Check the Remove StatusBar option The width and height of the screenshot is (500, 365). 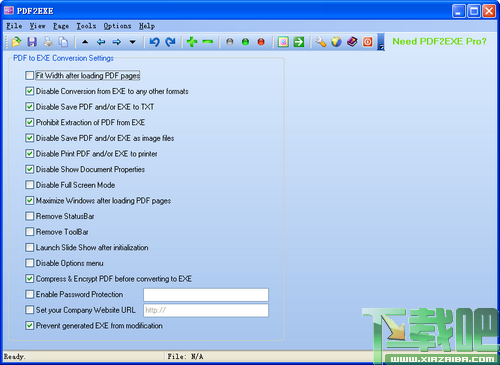(30, 216)
